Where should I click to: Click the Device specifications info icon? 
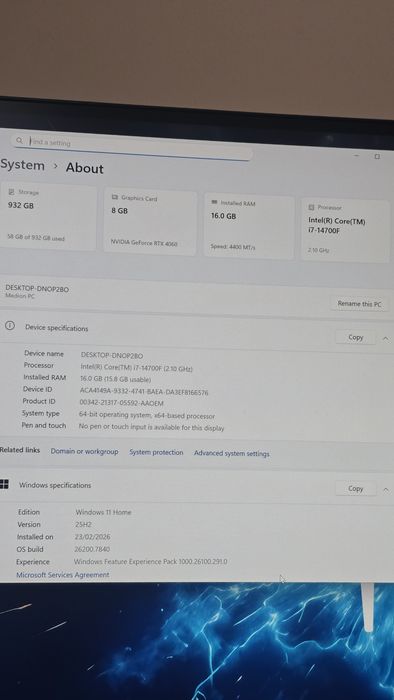[10, 325]
